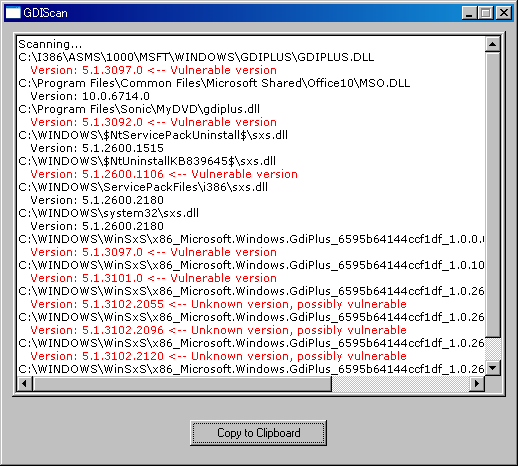The width and height of the screenshot is (518, 466).
Task: Click the vertical scrollbar up arrow
Action: click(492, 44)
